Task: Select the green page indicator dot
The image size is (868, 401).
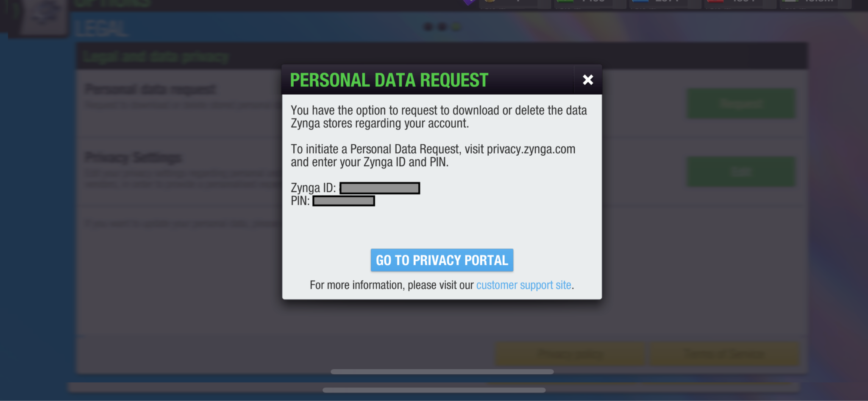Action: tap(456, 27)
